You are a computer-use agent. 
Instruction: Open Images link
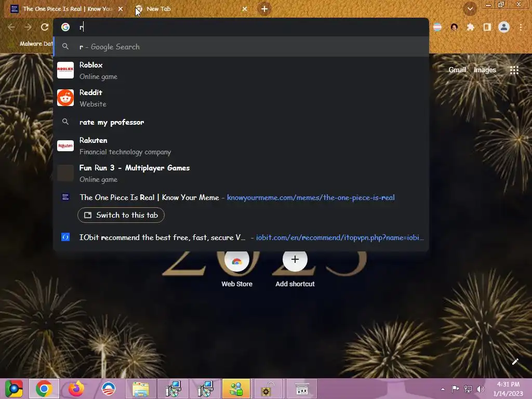click(485, 70)
